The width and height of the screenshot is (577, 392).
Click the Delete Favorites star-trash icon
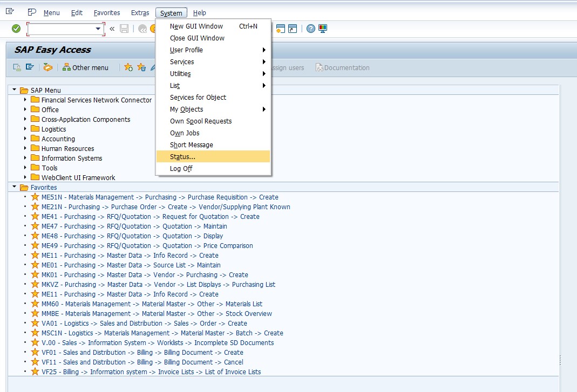pos(141,67)
